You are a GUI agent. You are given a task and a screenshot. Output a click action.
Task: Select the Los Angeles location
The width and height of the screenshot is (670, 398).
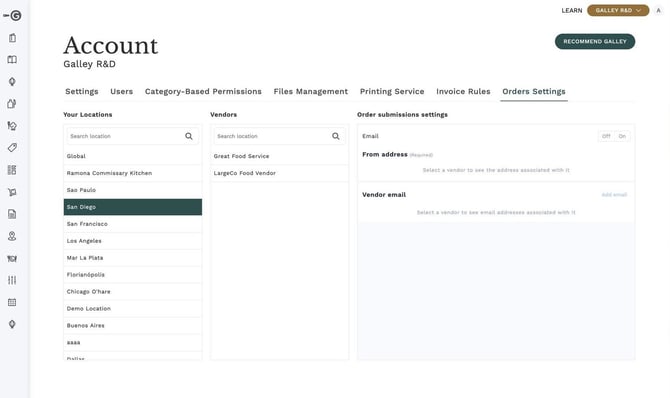click(x=133, y=241)
